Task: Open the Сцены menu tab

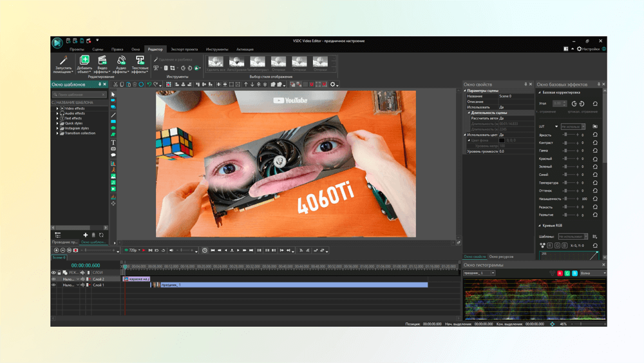Action: pyautogui.click(x=98, y=50)
